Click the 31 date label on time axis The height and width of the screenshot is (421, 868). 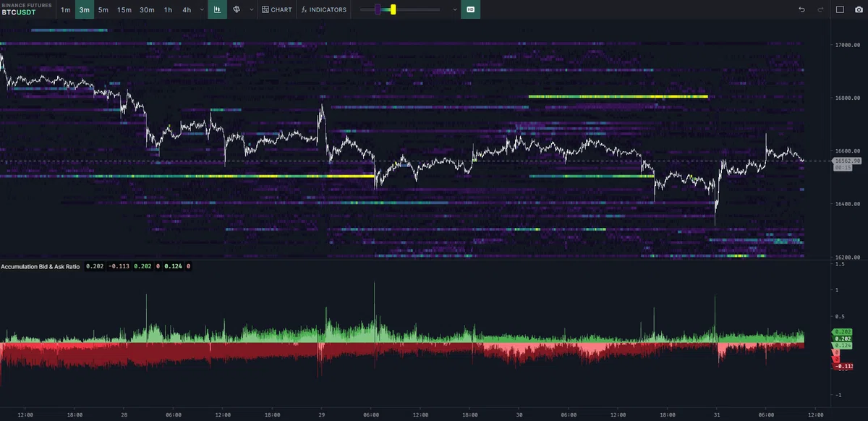718,414
